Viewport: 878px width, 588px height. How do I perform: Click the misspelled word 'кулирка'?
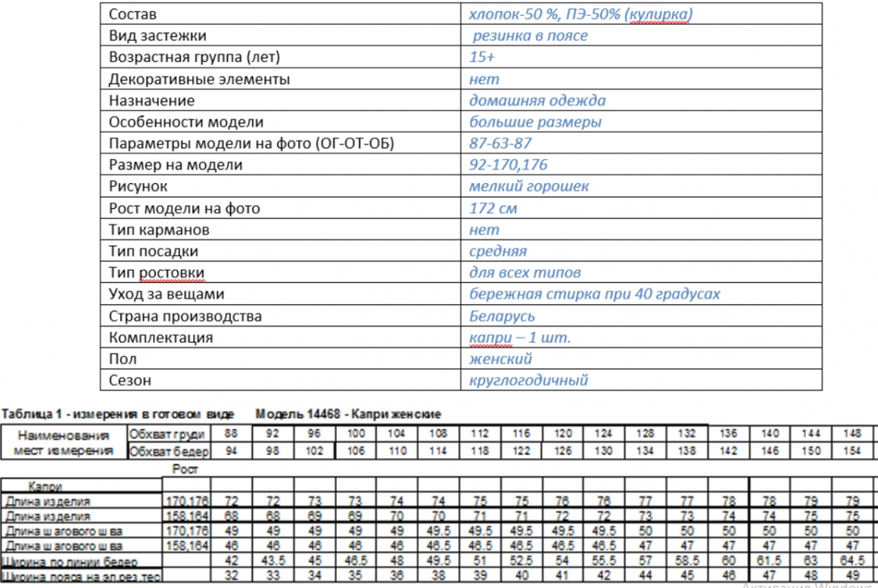click(x=658, y=14)
